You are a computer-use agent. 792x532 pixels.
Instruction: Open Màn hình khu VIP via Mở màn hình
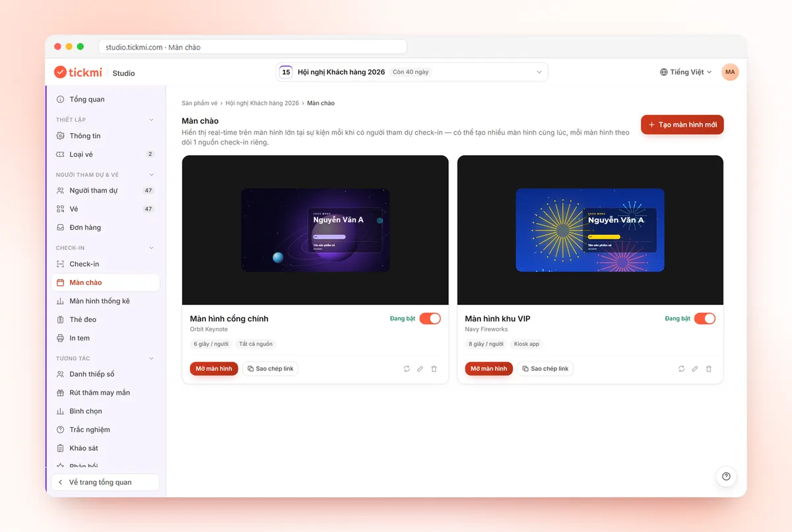[489, 369]
